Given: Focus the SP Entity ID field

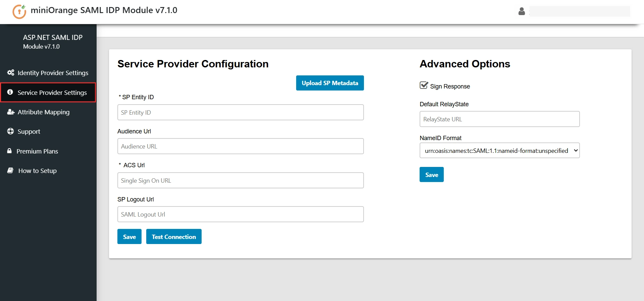Looking at the screenshot, I should [240, 112].
